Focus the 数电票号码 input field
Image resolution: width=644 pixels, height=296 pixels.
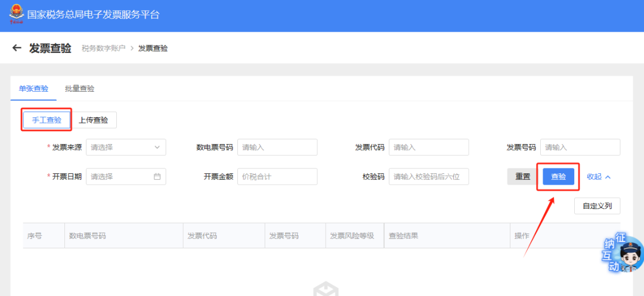277,147
